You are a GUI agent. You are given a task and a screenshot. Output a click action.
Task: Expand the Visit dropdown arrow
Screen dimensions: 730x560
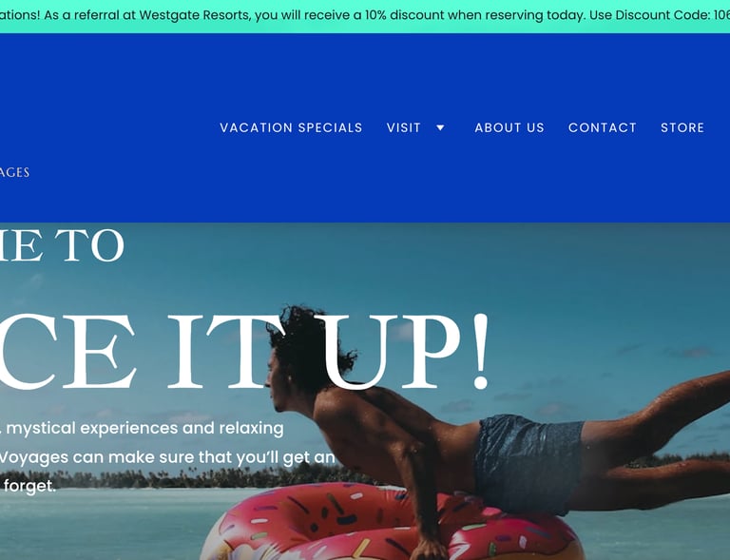[x=440, y=127]
